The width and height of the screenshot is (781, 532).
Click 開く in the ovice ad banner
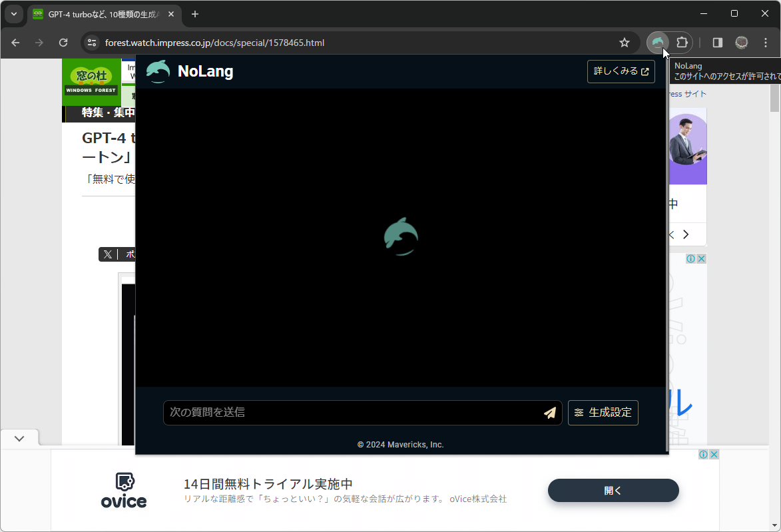pyautogui.click(x=613, y=490)
